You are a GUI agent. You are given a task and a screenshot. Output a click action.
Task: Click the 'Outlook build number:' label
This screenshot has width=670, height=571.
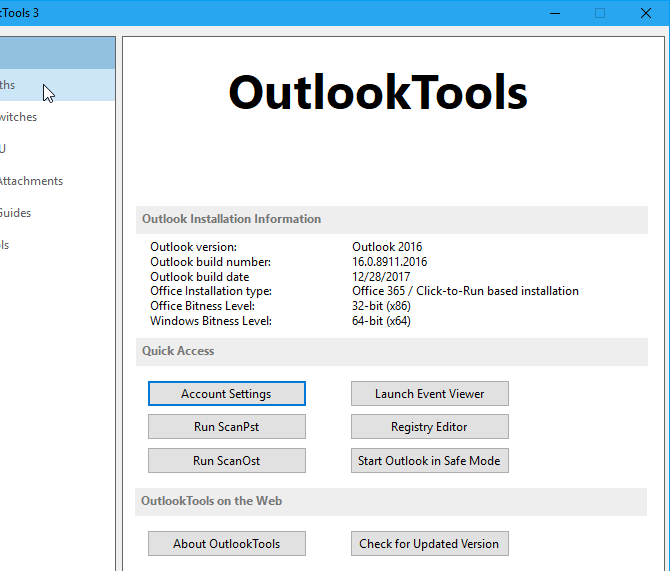click(x=210, y=262)
